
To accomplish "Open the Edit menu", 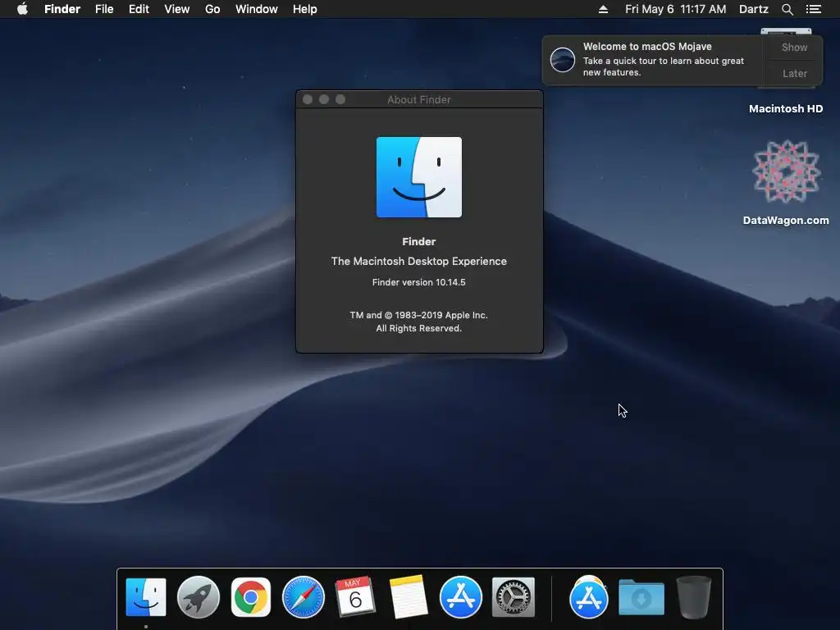I will pos(139,9).
